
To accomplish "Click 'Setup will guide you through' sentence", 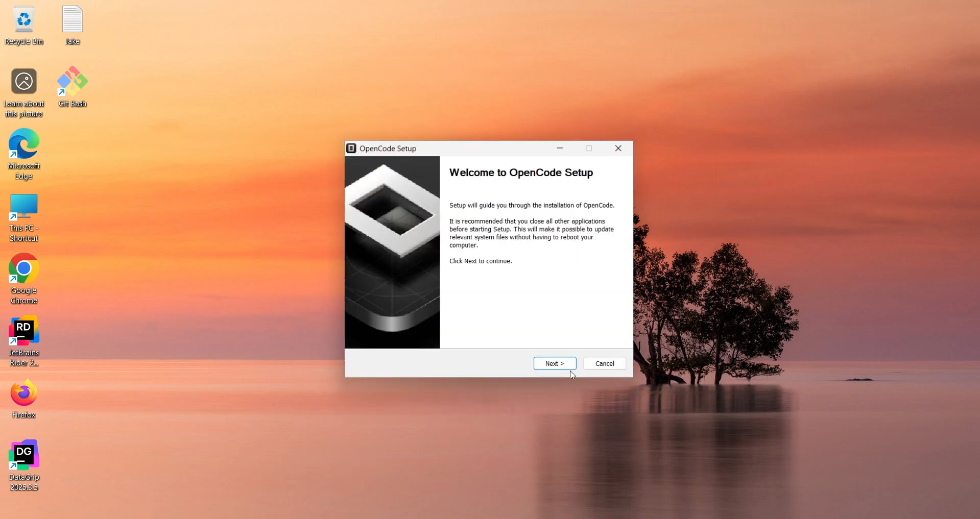I will click(532, 205).
